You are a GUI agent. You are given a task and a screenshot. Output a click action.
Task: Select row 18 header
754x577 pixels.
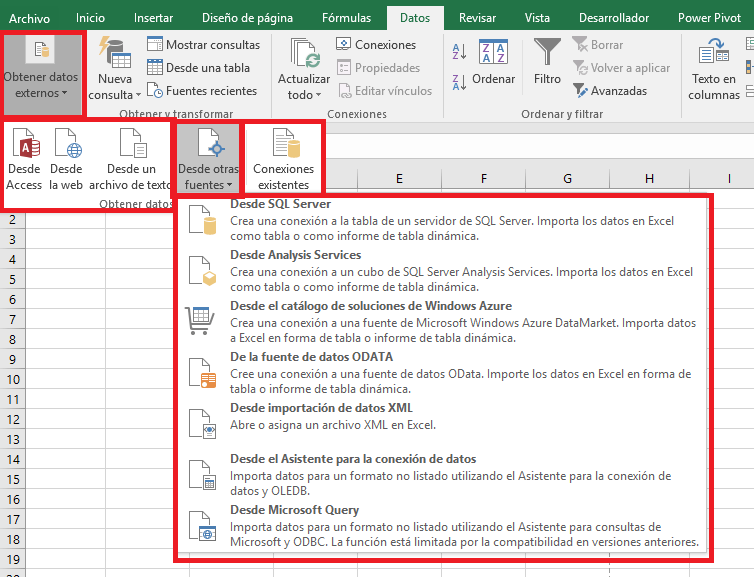click(x=13, y=539)
